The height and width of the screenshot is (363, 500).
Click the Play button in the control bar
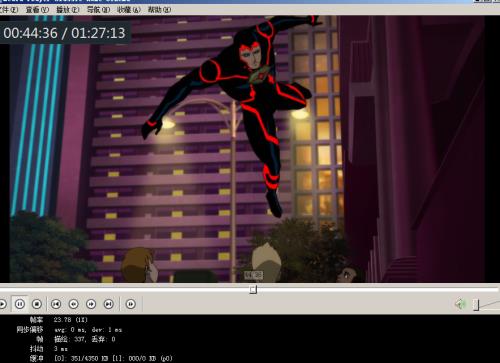(x=2, y=304)
